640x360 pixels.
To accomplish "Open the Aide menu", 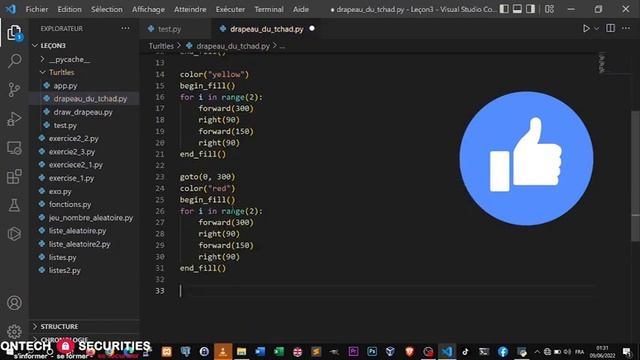I will pyautogui.click(x=300, y=9).
